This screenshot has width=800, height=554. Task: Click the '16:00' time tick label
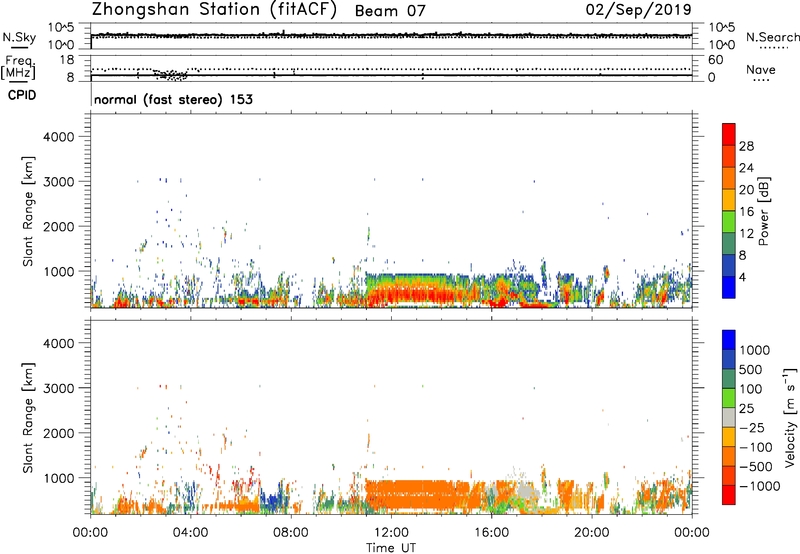click(x=491, y=533)
